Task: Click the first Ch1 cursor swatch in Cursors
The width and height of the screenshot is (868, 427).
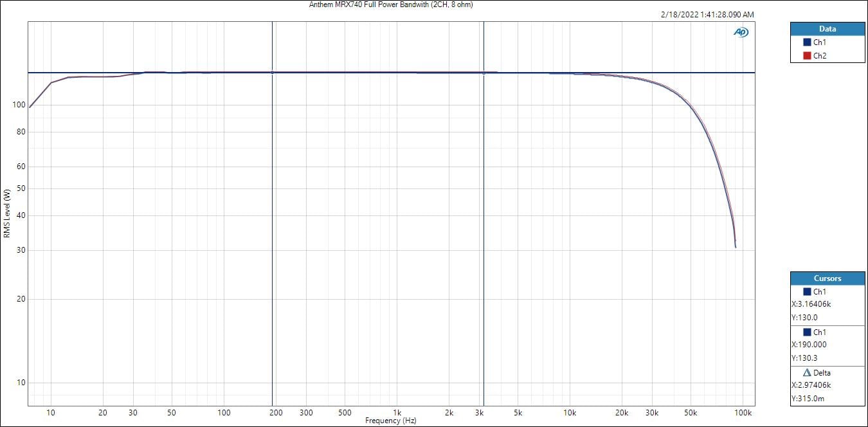Action: (807, 292)
